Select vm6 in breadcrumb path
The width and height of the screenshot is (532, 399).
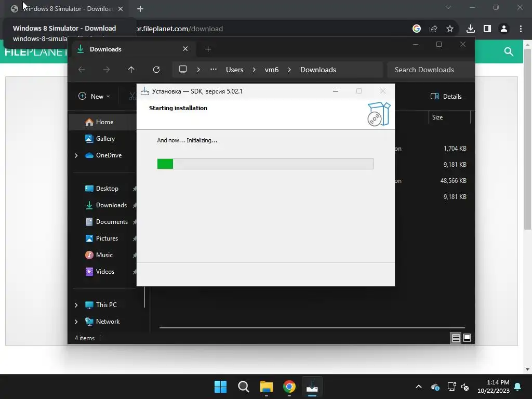pyautogui.click(x=271, y=70)
